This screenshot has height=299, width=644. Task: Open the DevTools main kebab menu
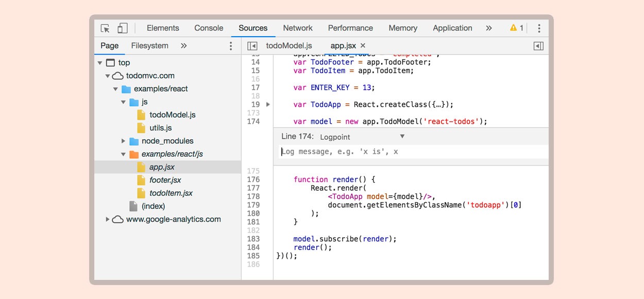coord(539,28)
